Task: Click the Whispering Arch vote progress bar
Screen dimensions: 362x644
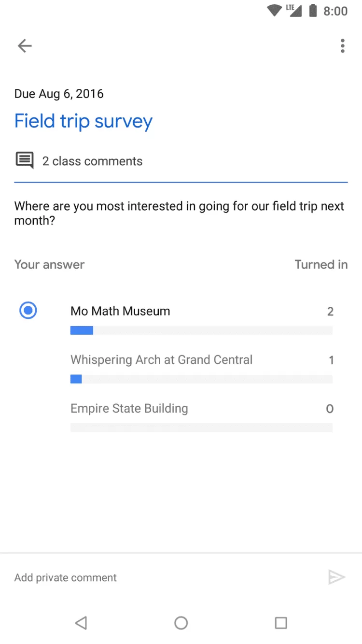Action: pos(201,379)
